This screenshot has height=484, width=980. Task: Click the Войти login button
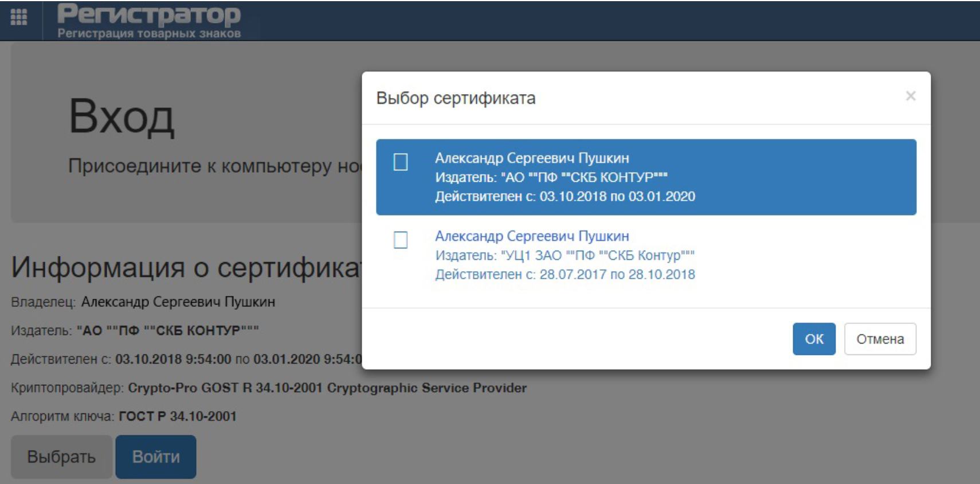156,456
